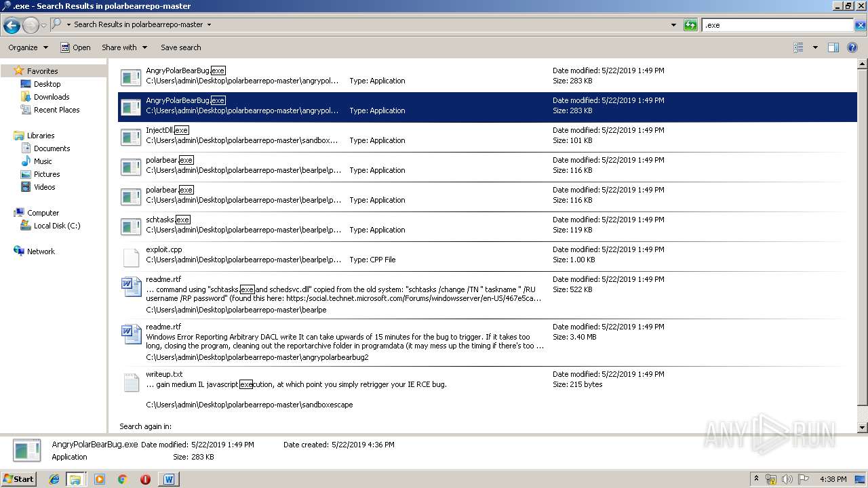Screen dimensions: 868x488
Task: Click the first AngryPolarBearBug.exe icon
Action: point(131,77)
